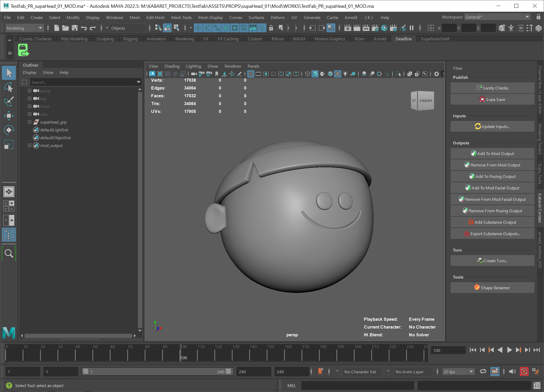This screenshot has width=544, height=392.
Task: Open animation preferences running-man icon
Action: [536, 371]
